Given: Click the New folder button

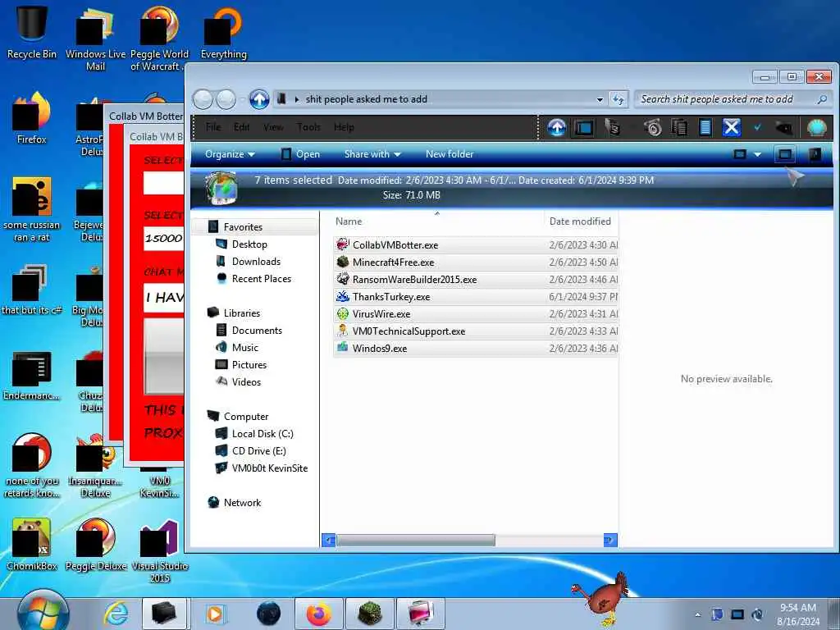Looking at the screenshot, I should pos(450,154).
